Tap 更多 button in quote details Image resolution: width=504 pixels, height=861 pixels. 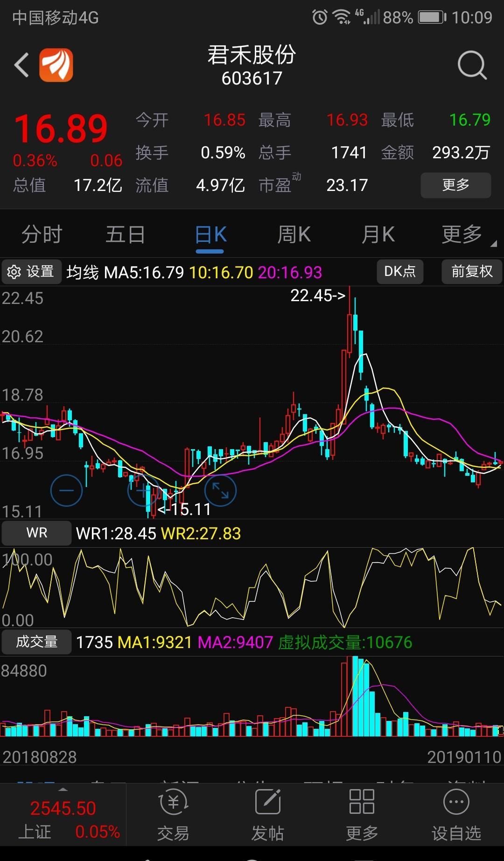[456, 185]
